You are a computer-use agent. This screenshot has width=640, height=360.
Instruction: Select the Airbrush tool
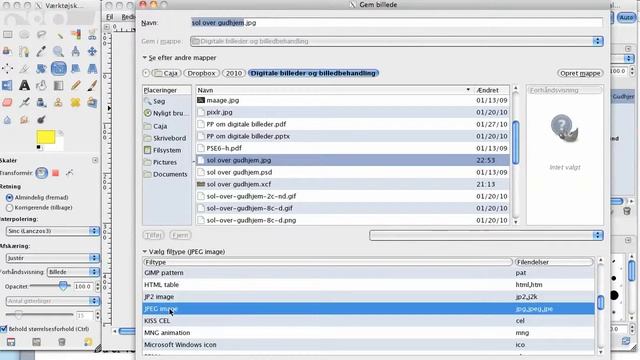pos(24,103)
